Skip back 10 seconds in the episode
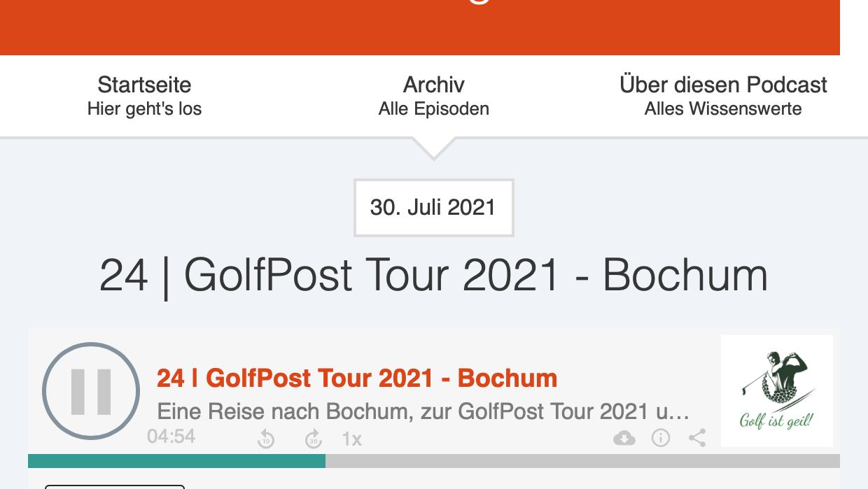The height and width of the screenshot is (489, 868). (x=265, y=438)
